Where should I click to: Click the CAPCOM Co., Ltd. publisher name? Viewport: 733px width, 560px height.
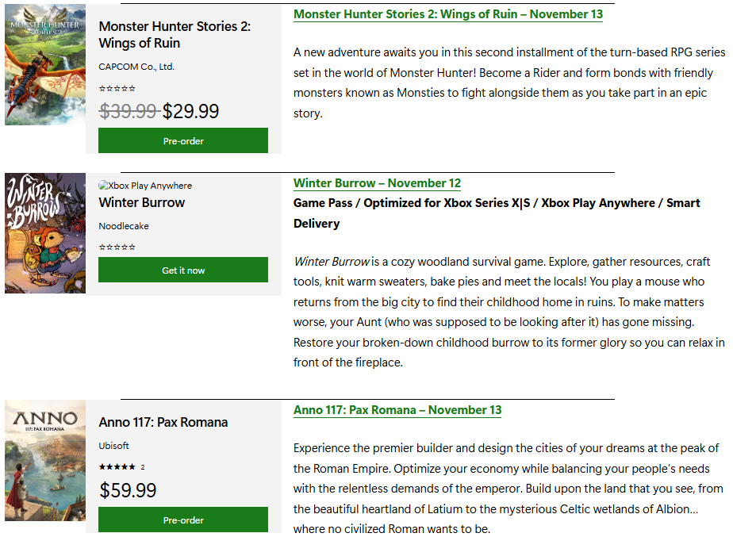click(x=136, y=67)
